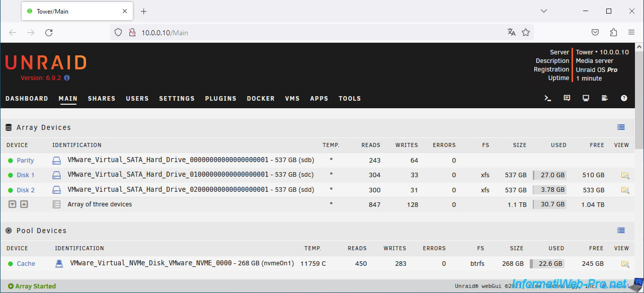
Task: Toggle Array Devices list view icon
Action: pyautogui.click(x=621, y=127)
